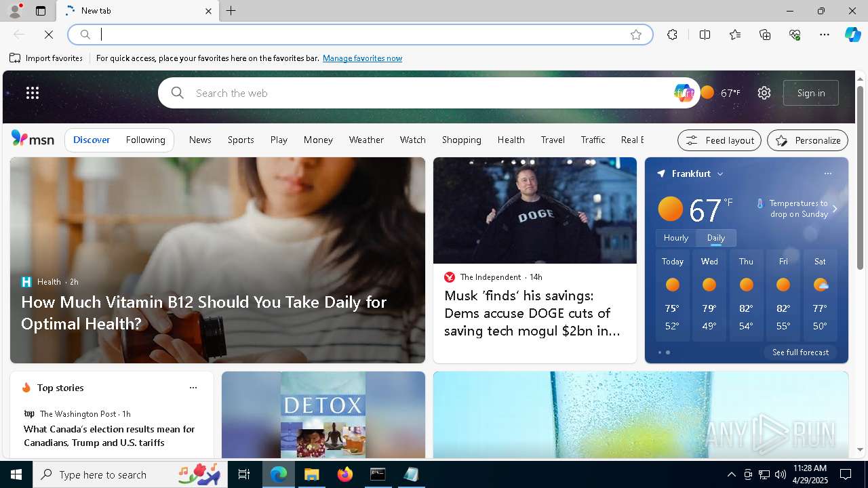Screen dimensions: 868x488
Task: Launch Firefox from taskbar
Action: pyautogui.click(x=345, y=474)
